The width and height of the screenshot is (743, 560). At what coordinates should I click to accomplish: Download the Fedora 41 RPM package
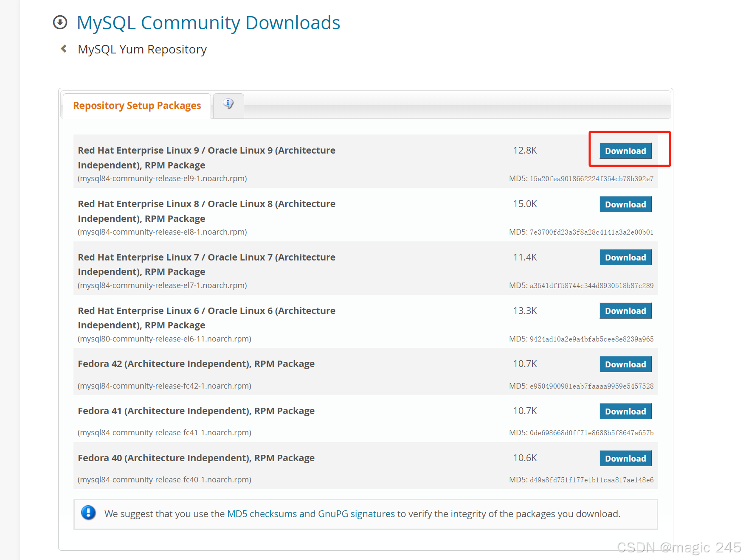coord(625,412)
